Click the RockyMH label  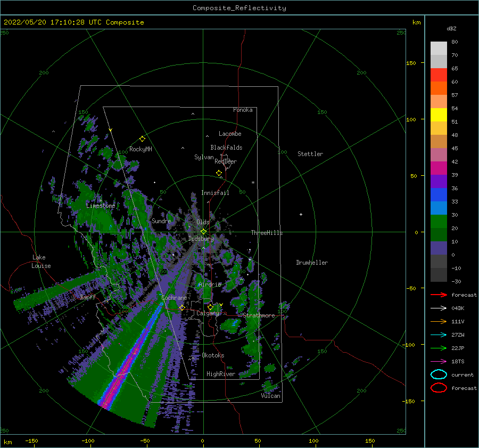(x=141, y=149)
